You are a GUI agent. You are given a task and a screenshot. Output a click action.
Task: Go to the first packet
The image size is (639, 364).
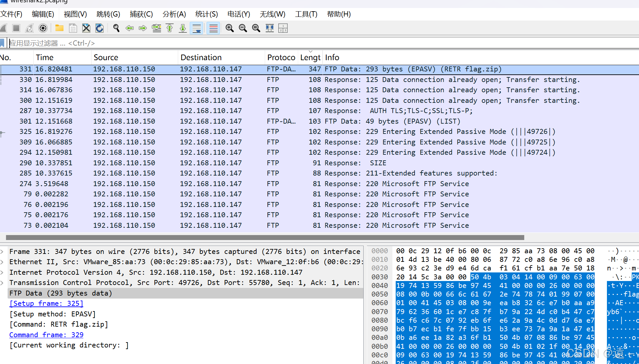(170, 28)
